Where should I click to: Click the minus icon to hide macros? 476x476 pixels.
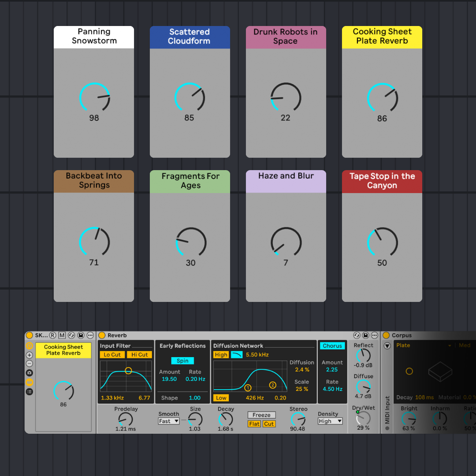30,363
